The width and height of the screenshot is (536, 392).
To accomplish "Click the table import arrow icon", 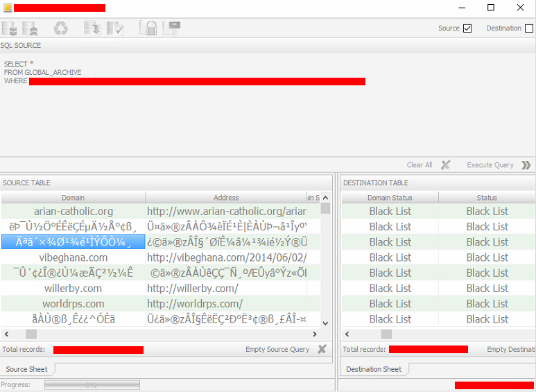I will [x=92, y=28].
